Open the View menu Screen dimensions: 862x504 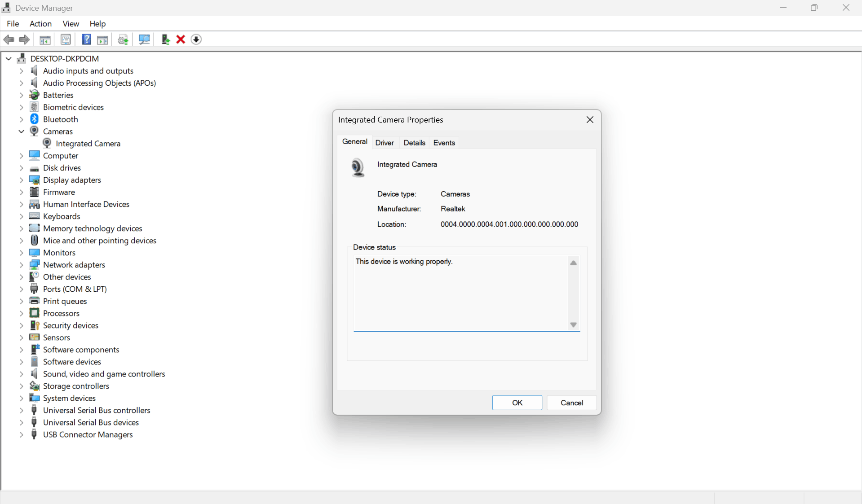pos(71,24)
